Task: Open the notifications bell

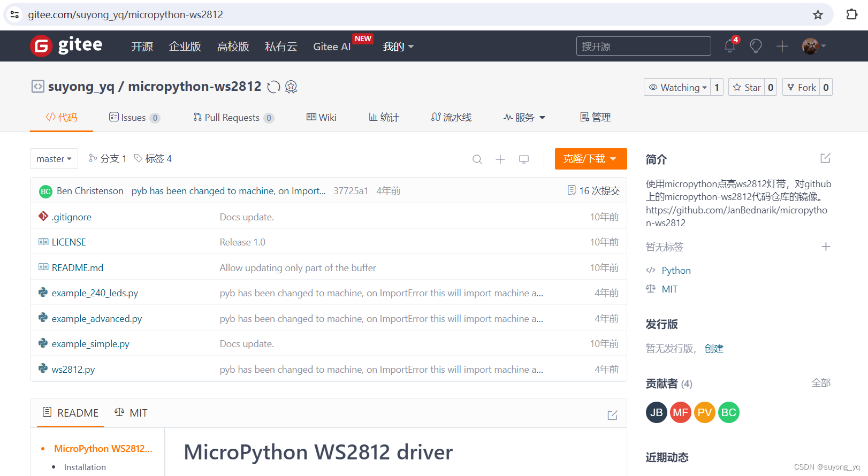Action: (x=730, y=46)
